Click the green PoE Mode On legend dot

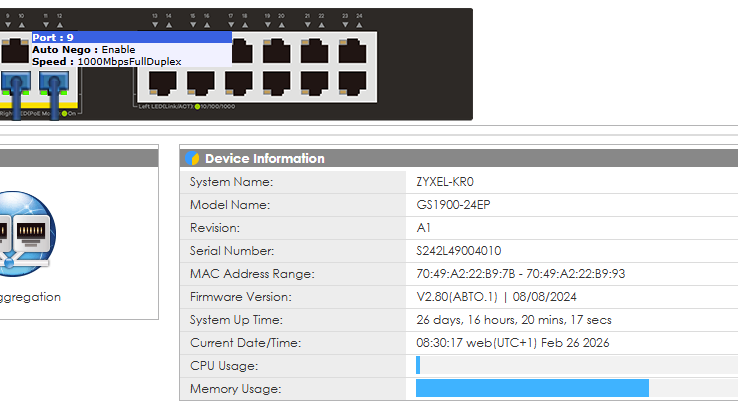[x=64, y=113]
